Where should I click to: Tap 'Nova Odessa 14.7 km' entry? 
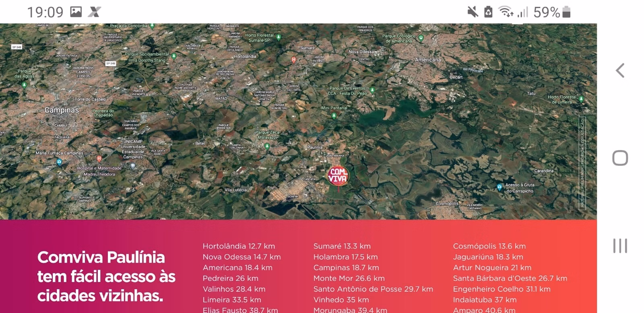242,257
